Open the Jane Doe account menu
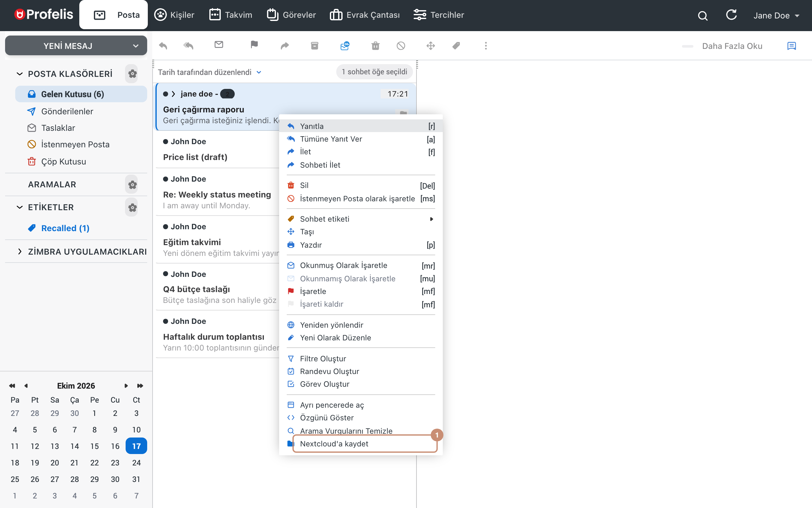The height and width of the screenshot is (508, 812). click(x=776, y=16)
